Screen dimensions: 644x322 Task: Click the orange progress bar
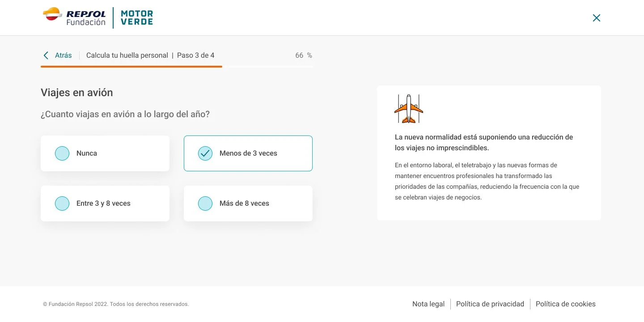point(131,66)
